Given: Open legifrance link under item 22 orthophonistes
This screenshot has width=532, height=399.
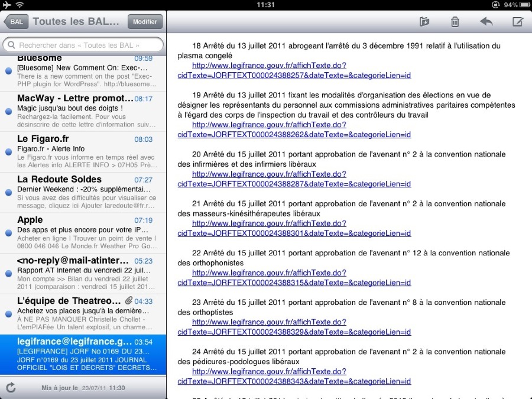Looking at the screenshot, I should pyautogui.click(x=294, y=278).
